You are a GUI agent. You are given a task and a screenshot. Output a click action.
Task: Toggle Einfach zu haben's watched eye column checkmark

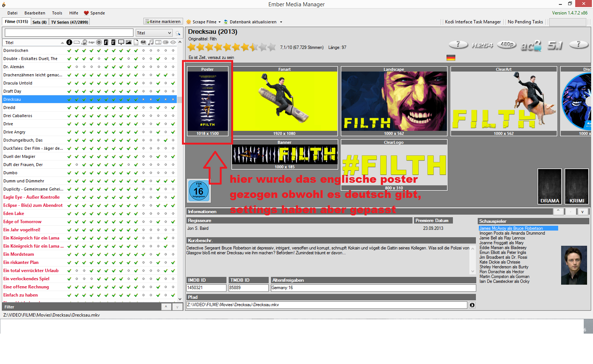point(173,295)
